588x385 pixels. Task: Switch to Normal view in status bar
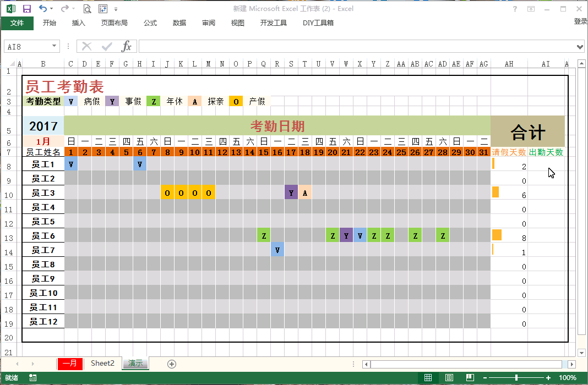tap(428, 378)
